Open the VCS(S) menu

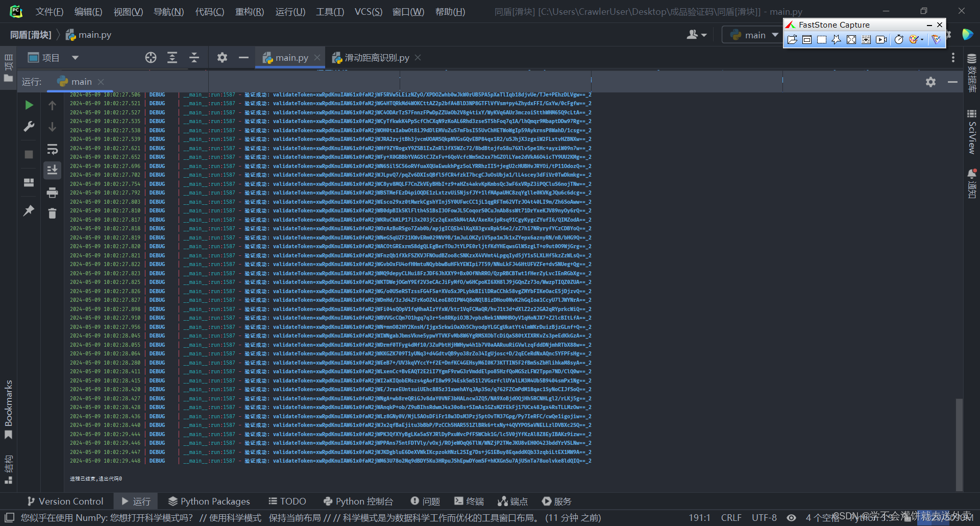[369, 12]
